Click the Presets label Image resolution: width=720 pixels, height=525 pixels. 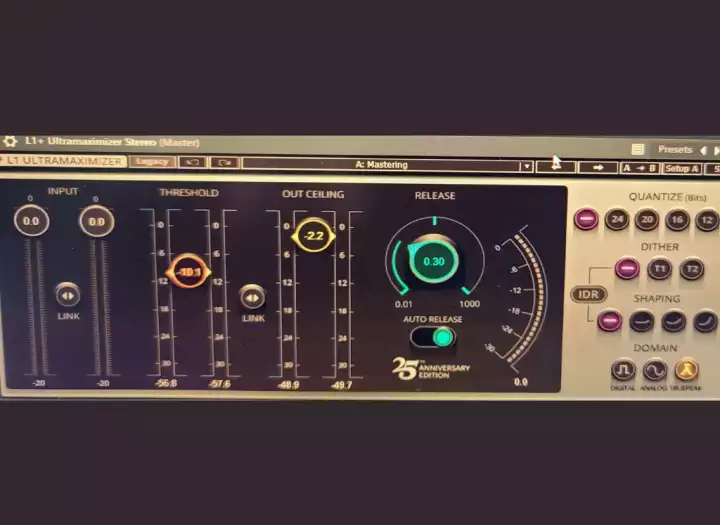pos(675,149)
